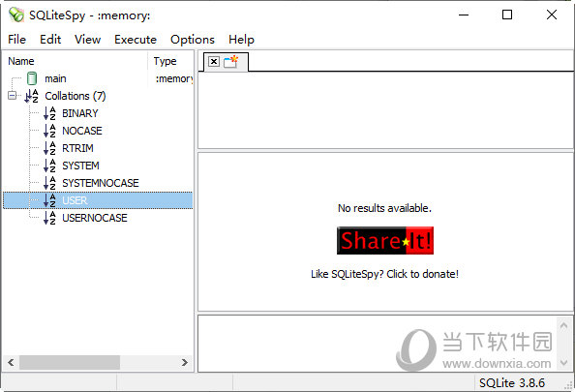Viewport: 575px width, 392px height.
Task: Open the Edit menu
Action: 50,40
